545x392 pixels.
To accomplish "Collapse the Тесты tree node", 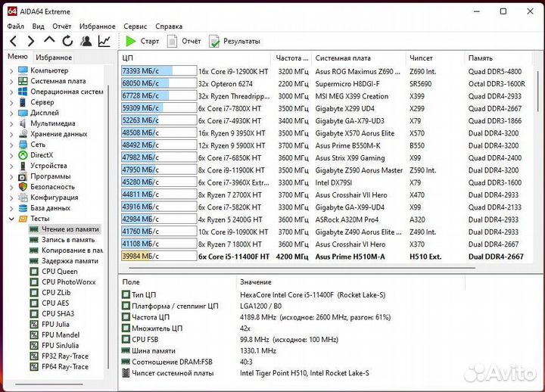I will click(11, 219).
